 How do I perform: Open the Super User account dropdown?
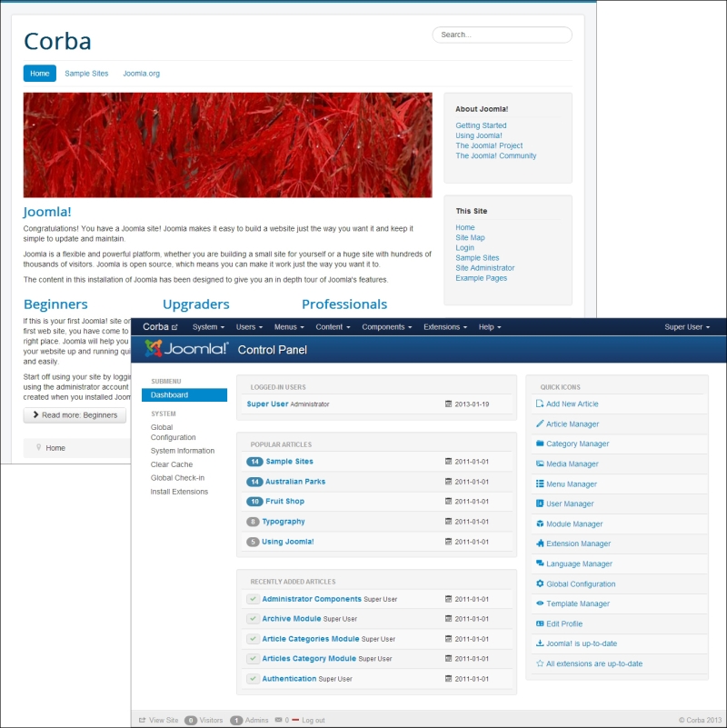tap(687, 327)
